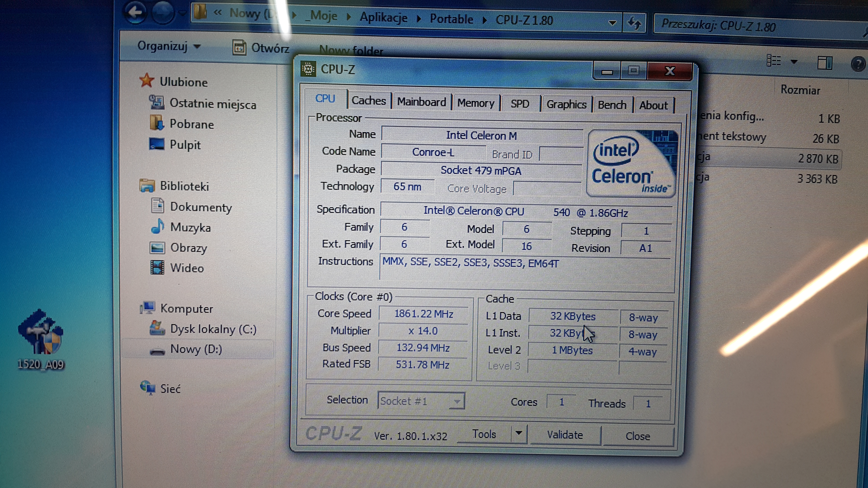Click the "MMX, SSE, SSE2, SSE3, SSSE3, EM64T" instructions text
Image resolution: width=868 pixels, height=488 pixels.
pos(470,263)
